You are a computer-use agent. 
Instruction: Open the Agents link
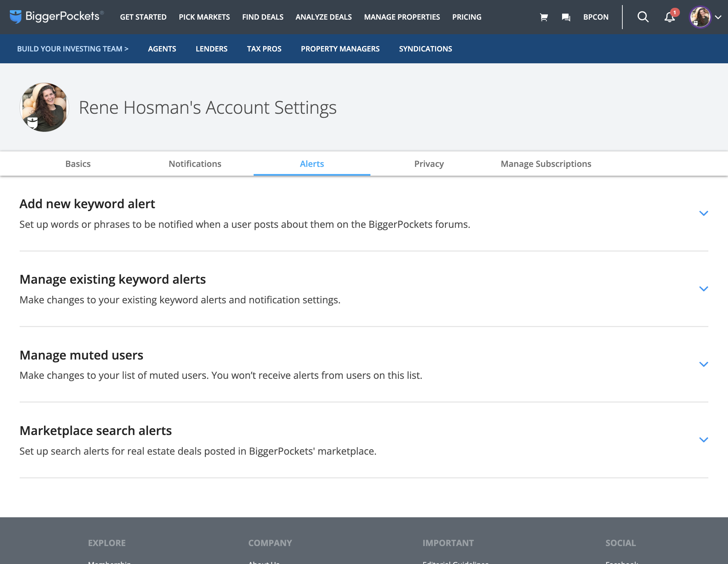click(162, 49)
